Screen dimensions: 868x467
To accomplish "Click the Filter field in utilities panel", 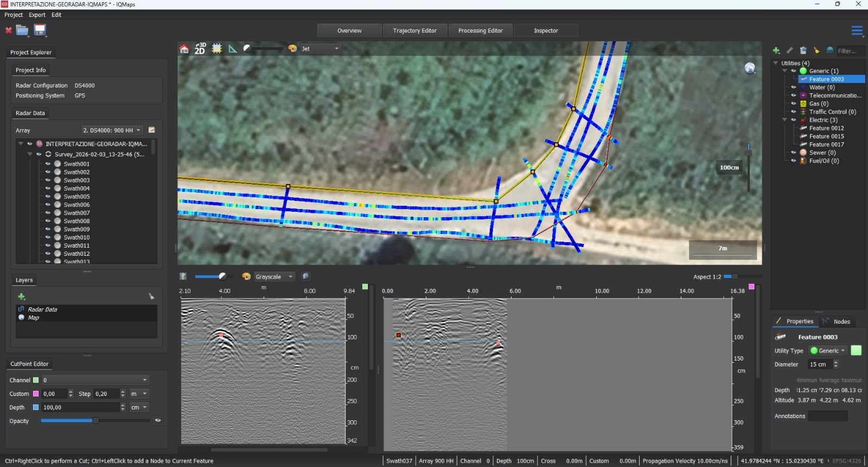I will (x=850, y=51).
